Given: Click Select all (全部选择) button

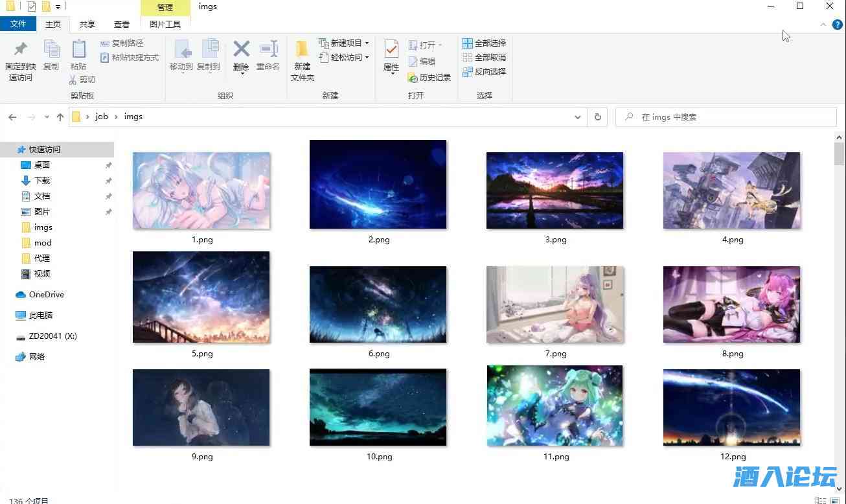Looking at the screenshot, I should (x=484, y=43).
